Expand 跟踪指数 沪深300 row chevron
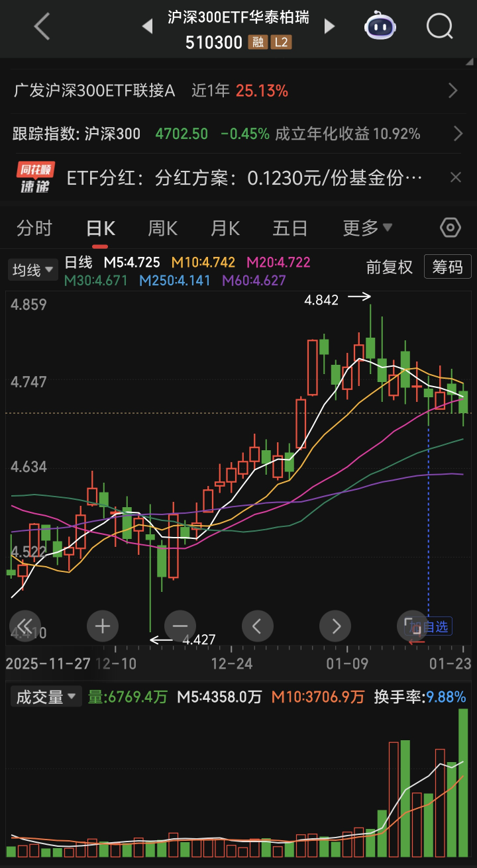Viewport: 477px width, 868px height. (458, 134)
